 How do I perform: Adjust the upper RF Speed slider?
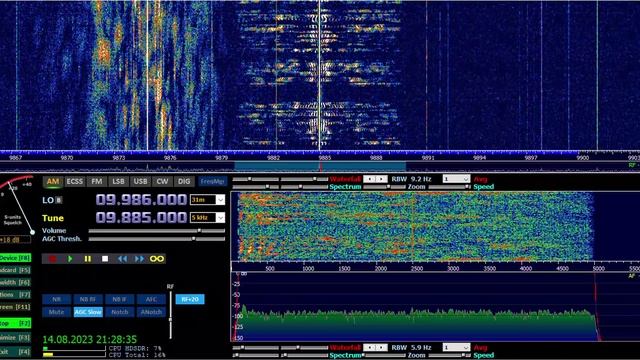[x=450, y=187]
